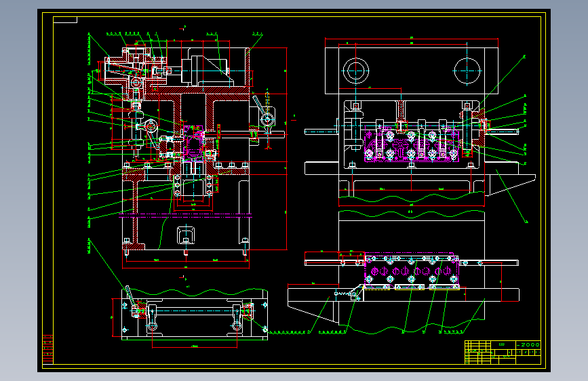Click the red revision table at the left border
The image size is (588, 381).
point(47,349)
